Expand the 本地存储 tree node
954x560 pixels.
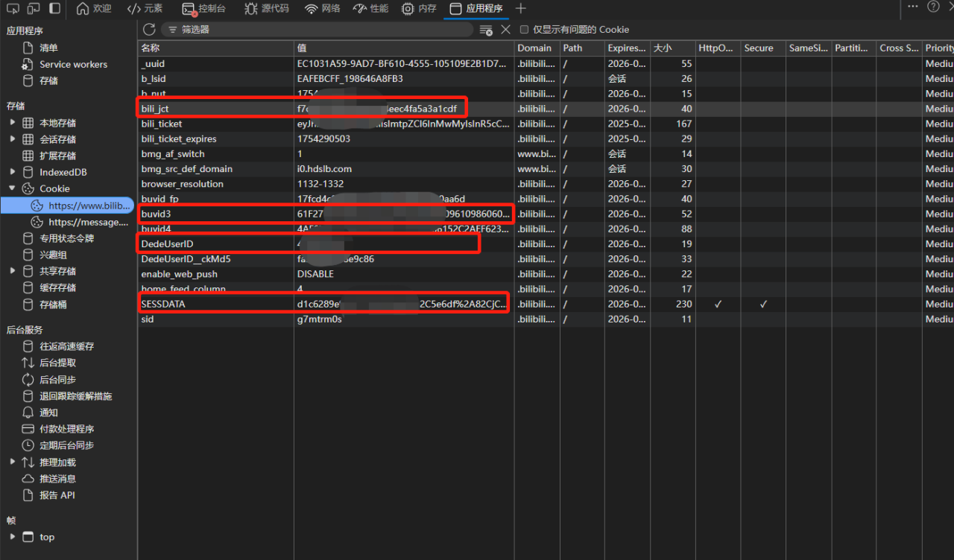12,122
